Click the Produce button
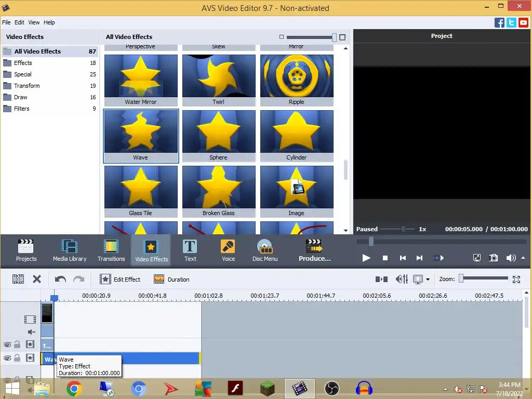This screenshot has width=532, height=399. (314, 250)
